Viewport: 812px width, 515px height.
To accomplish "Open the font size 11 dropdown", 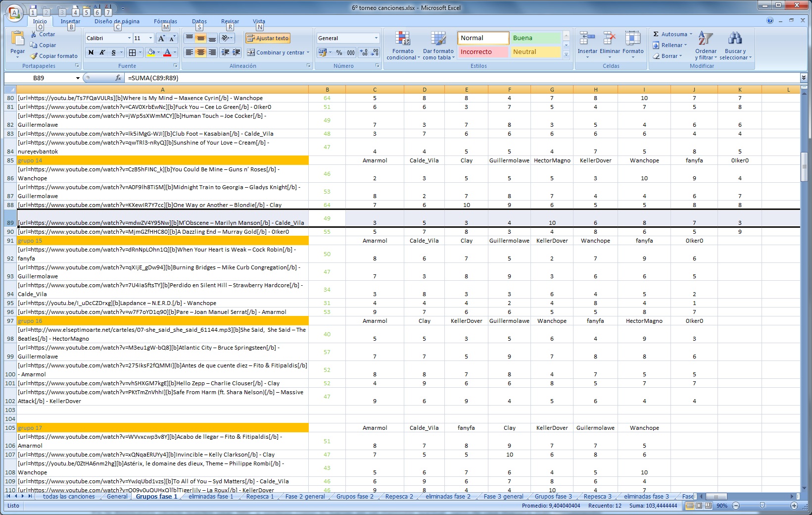I will tap(150, 38).
